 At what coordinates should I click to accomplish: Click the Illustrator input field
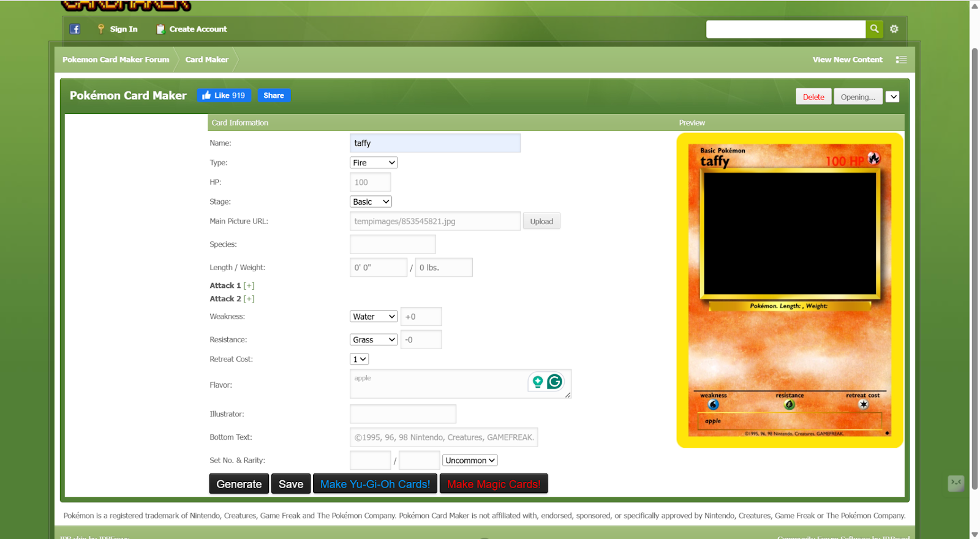tap(403, 414)
